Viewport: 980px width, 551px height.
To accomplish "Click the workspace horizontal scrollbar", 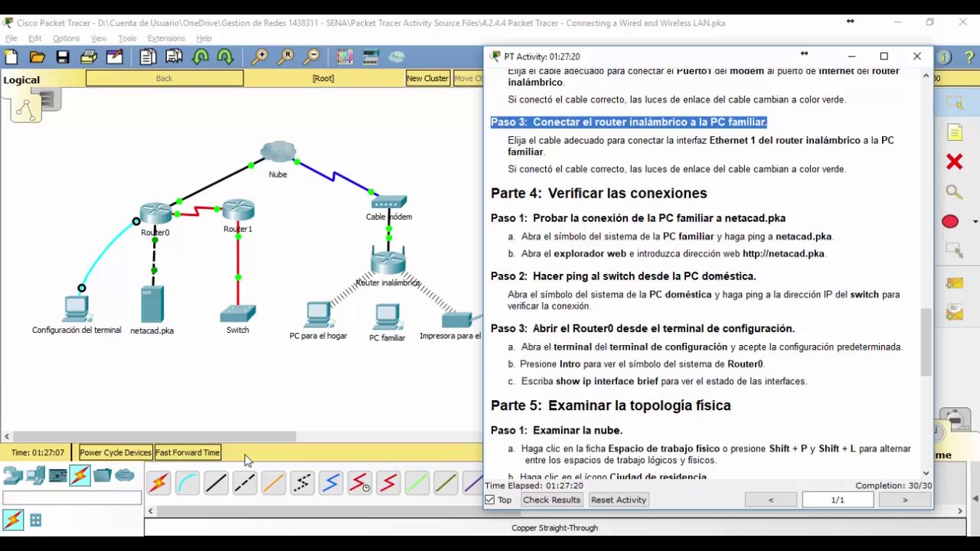I will pyautogui.click(x=153, y=436).
